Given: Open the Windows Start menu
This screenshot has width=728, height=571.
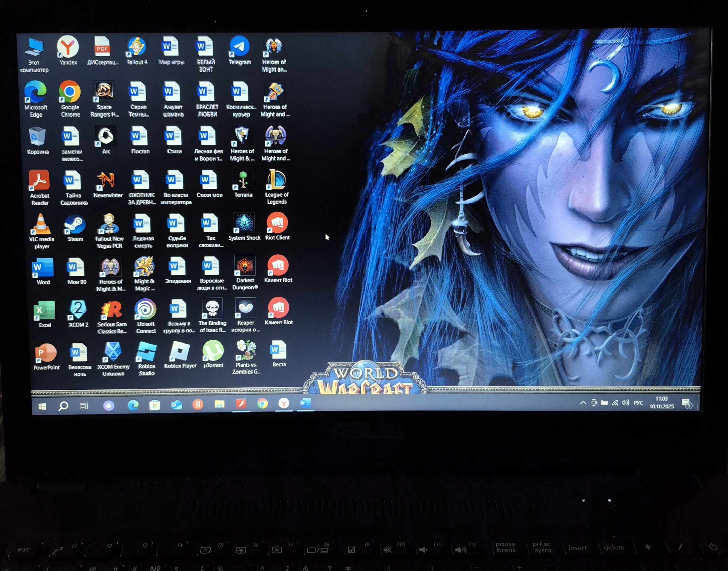Looking at the screenshot, I should tap(42, 406).
